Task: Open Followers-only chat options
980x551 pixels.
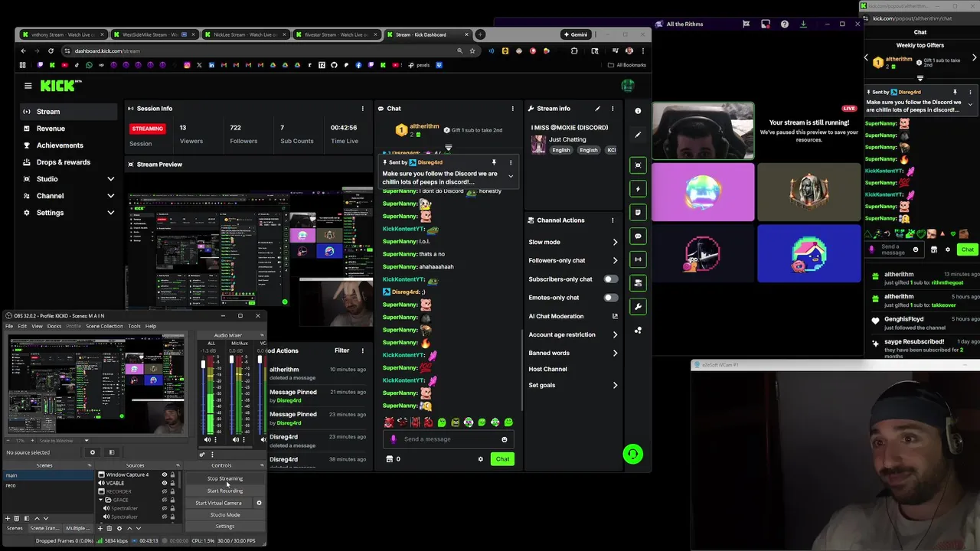Action: point(573,260)
